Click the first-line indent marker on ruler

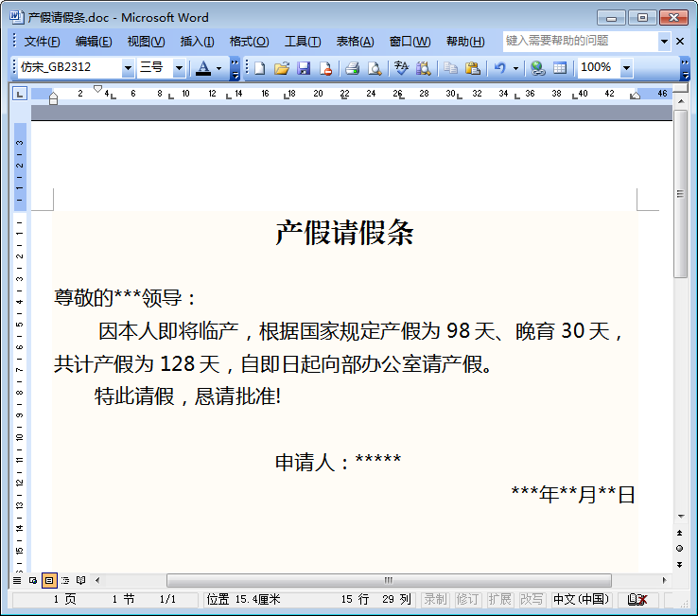coord(98,89)
